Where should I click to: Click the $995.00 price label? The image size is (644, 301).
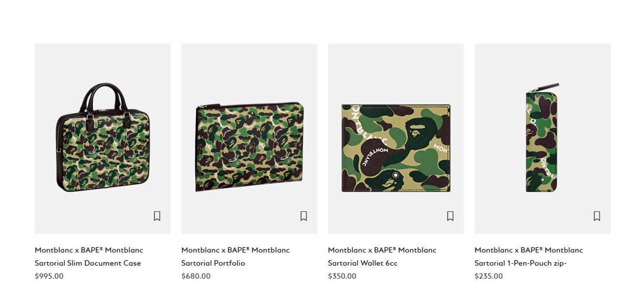(49, 276)
